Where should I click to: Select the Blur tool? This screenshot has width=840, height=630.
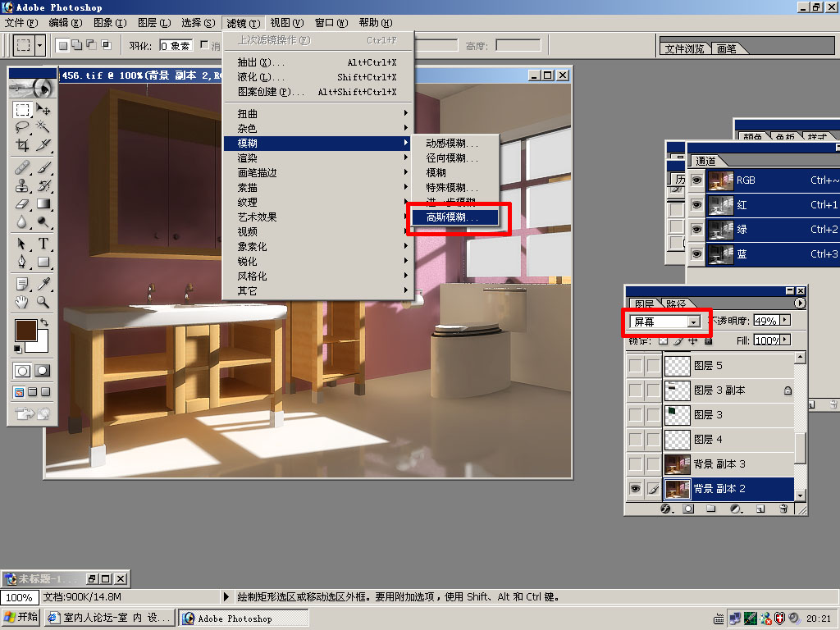coord(22,221)
